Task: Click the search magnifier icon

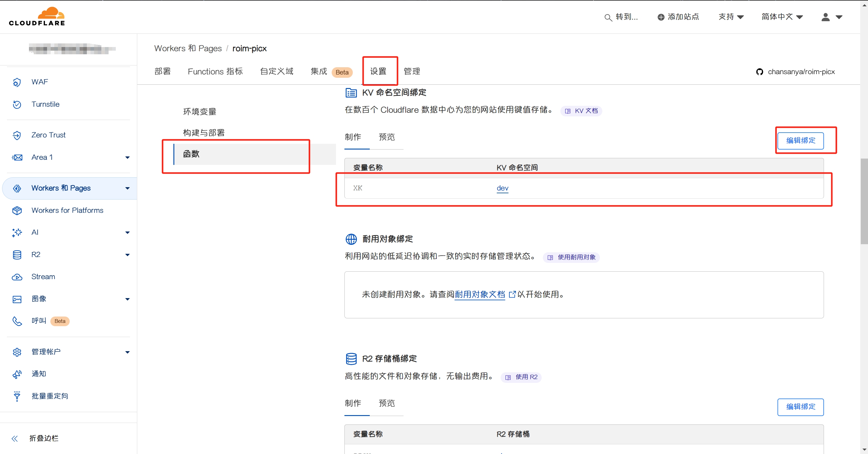Action: coord(608,17)
